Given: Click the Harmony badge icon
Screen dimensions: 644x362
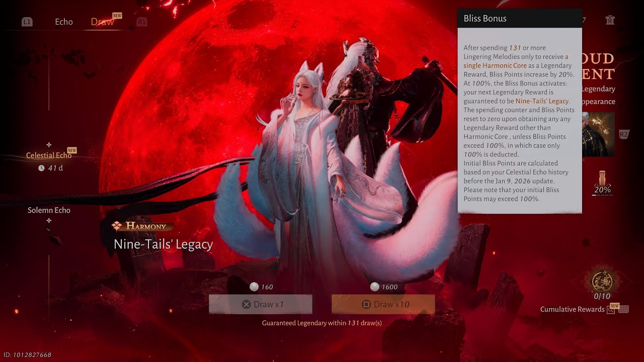Looking at the screenshot, I should click(117, 226).
